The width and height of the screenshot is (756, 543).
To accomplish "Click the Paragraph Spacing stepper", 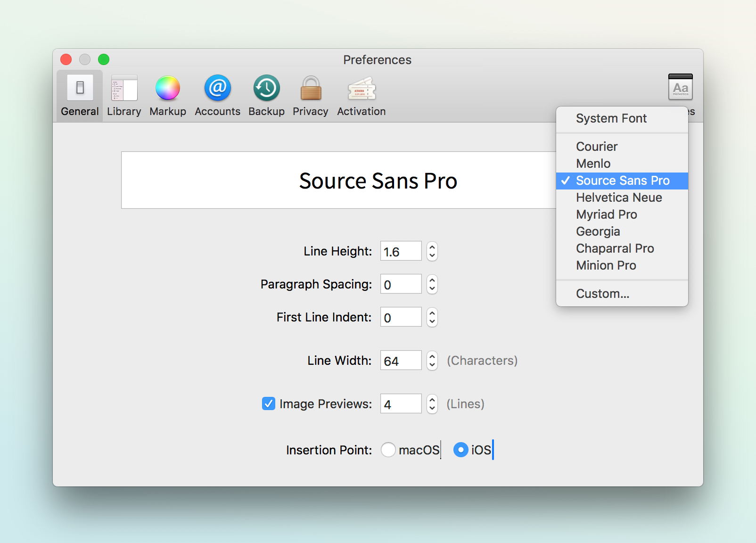I will 432,284.
